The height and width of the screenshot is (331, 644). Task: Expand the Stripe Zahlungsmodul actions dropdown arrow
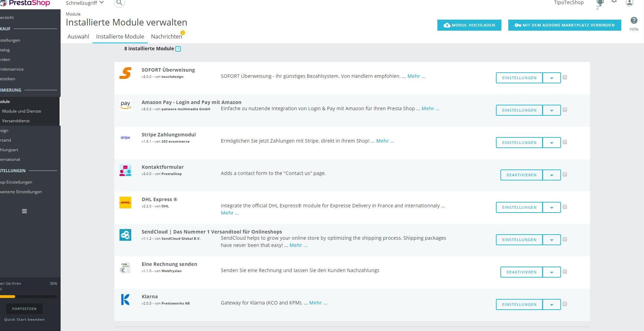coord(552,143)
